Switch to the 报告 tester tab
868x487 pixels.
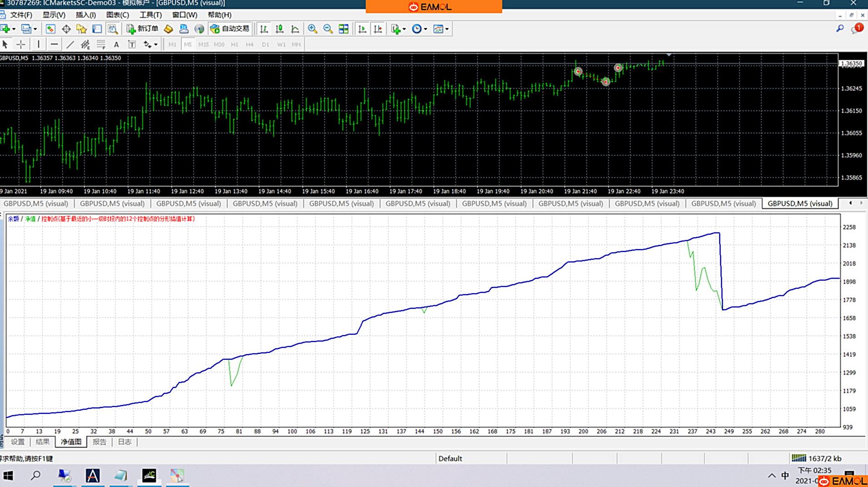(99, 442)
